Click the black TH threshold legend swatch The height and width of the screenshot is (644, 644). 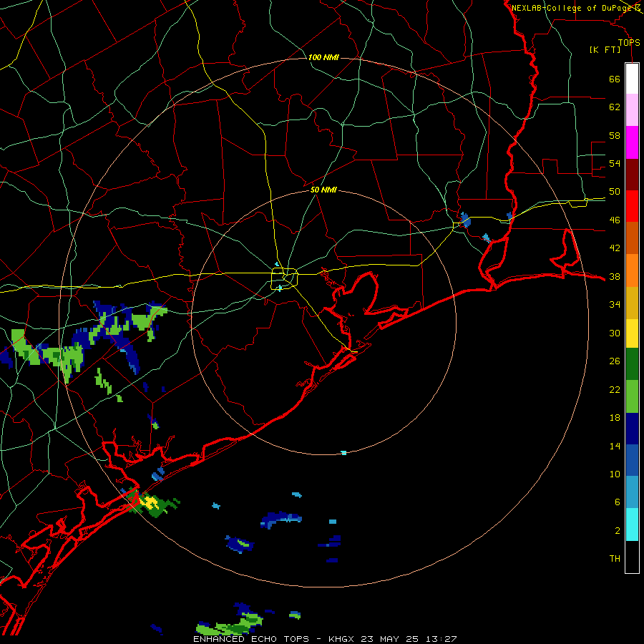point(632,557)
